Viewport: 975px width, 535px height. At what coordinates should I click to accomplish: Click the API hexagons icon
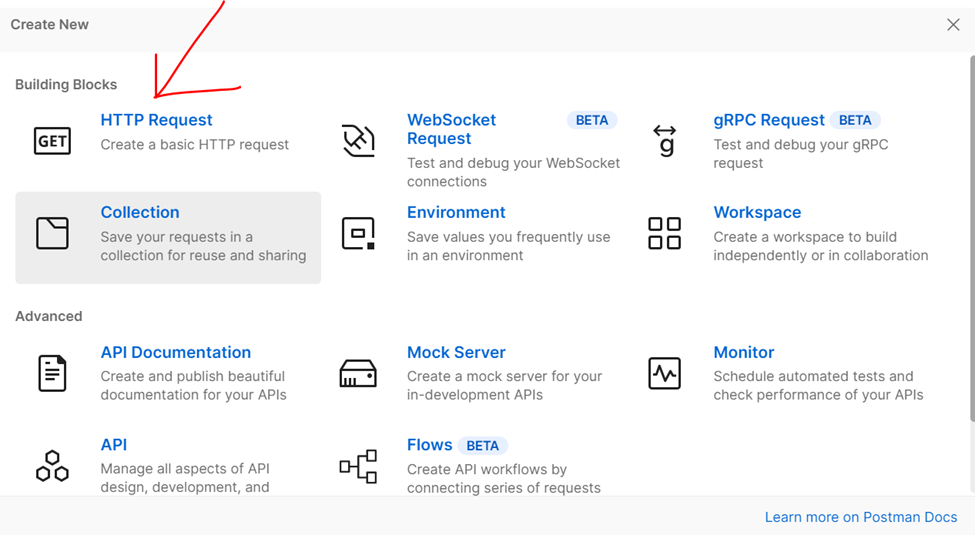[x=52, y=466]
